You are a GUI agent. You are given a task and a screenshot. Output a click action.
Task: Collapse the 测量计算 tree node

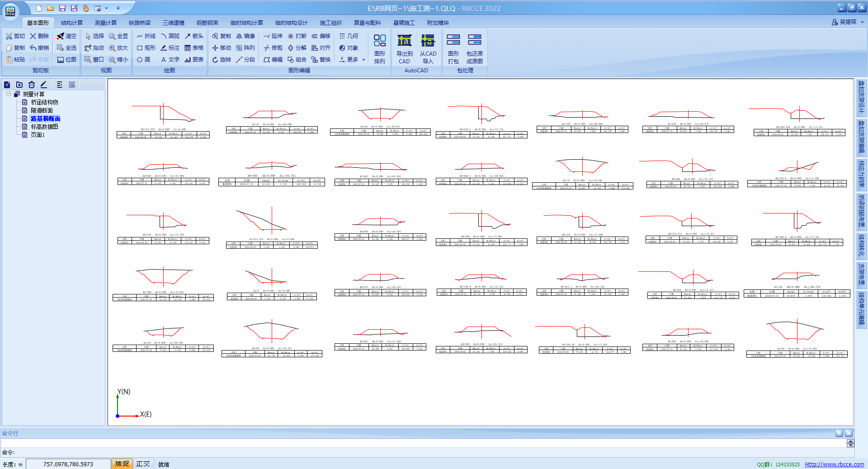pyautogui.click(x=9, y=94)
